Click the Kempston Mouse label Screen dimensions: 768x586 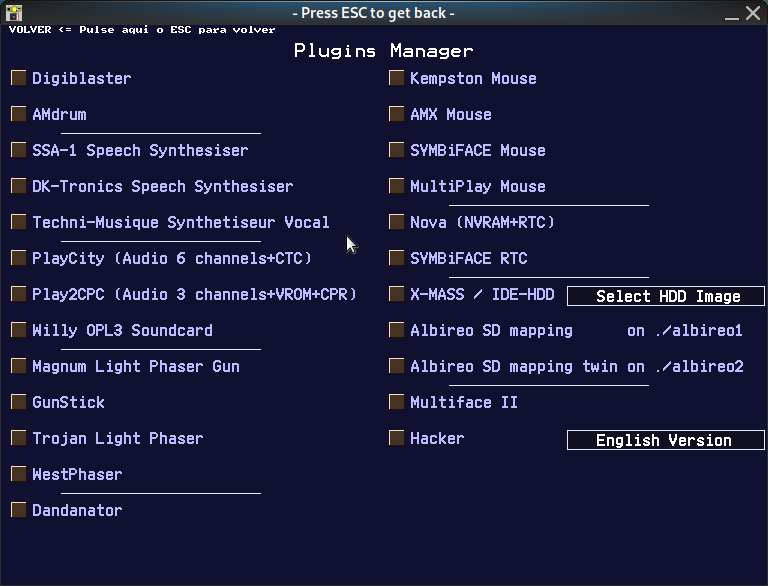[473, 78]
